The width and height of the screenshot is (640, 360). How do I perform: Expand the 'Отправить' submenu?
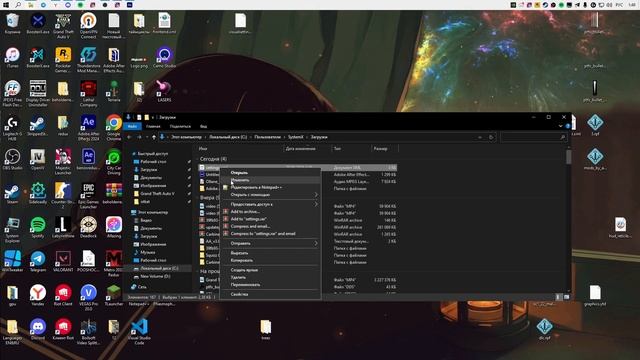(270, 243)
